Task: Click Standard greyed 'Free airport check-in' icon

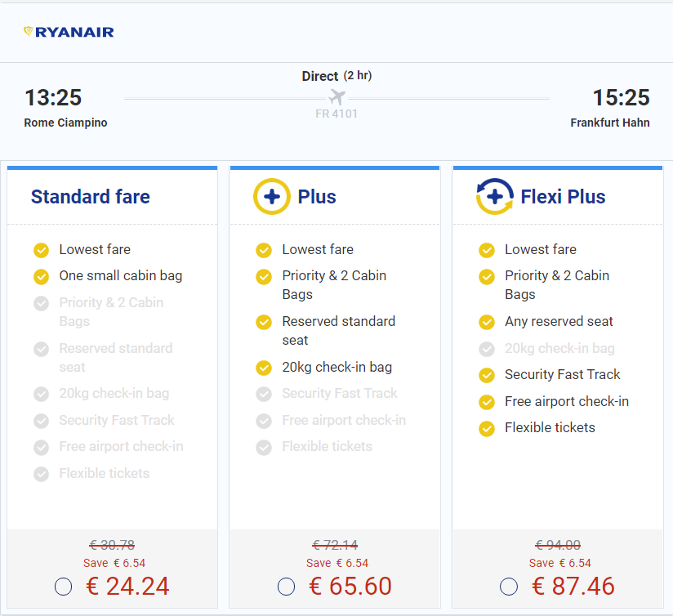Action: (x=41, y=448)
